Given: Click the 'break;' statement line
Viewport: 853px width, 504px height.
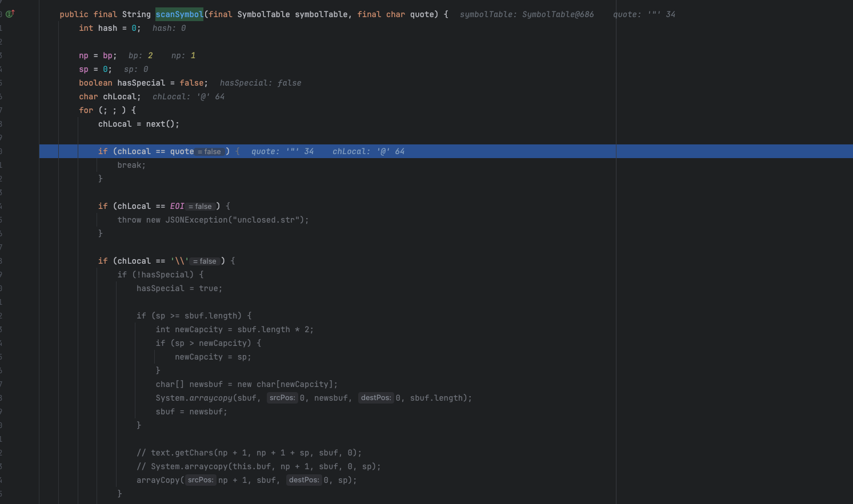Looking at the screenshot, I should (131, 165).
